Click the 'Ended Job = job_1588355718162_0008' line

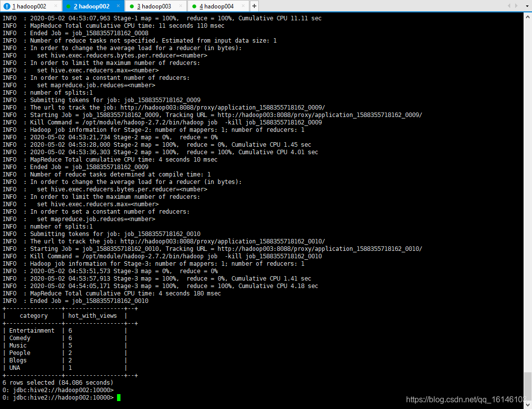(75, 33)
